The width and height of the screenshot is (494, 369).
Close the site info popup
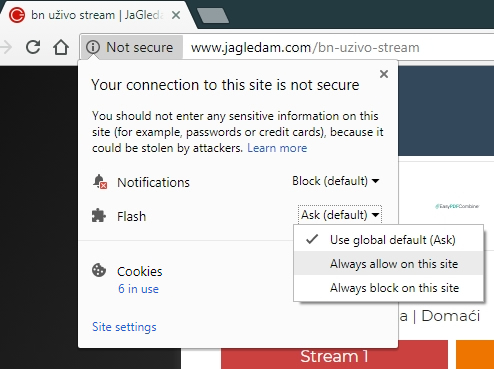coord(384,74)
